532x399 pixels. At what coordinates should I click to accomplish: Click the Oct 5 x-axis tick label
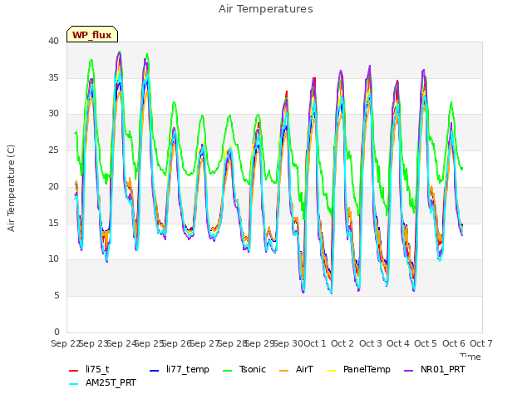(426, 343)
